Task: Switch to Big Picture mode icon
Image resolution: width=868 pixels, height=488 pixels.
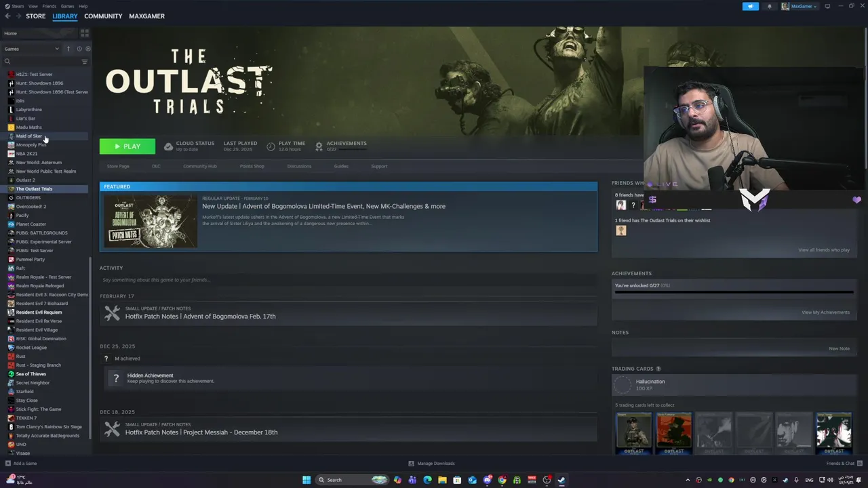Action: 827,6
